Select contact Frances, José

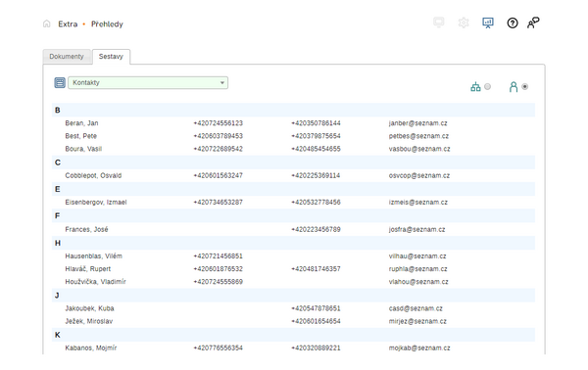click(86, 229)
